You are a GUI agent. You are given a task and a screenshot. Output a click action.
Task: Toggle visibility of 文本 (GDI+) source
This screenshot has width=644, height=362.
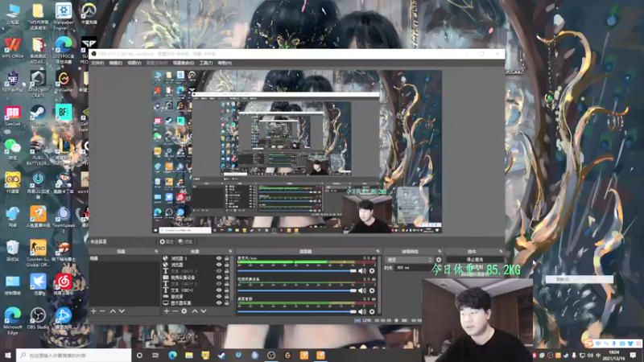point(219,290)
